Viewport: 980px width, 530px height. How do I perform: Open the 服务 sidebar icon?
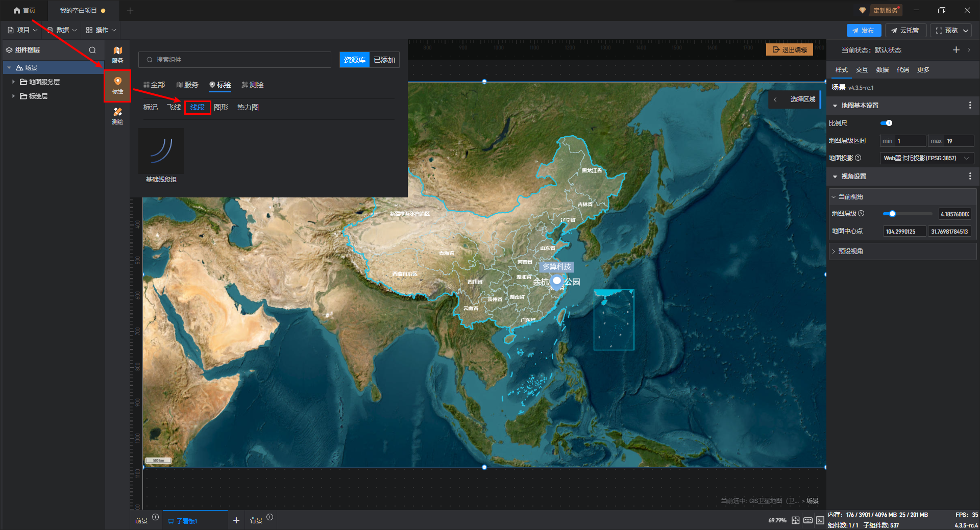click(x=117, y=54)
